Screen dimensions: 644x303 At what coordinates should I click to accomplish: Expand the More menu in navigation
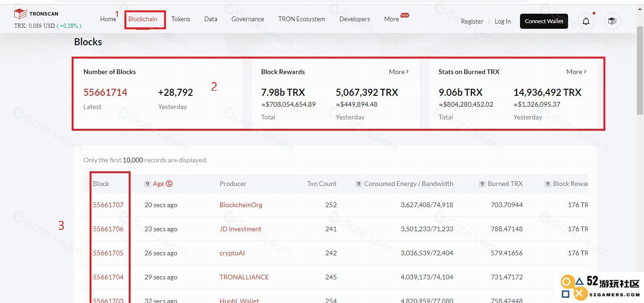point(391,19)
